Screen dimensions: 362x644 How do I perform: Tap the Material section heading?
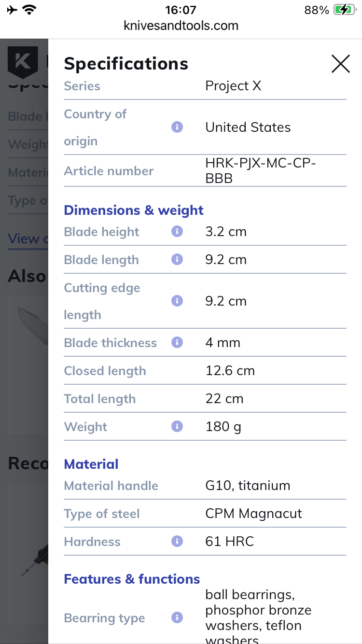tap(91, 464)
